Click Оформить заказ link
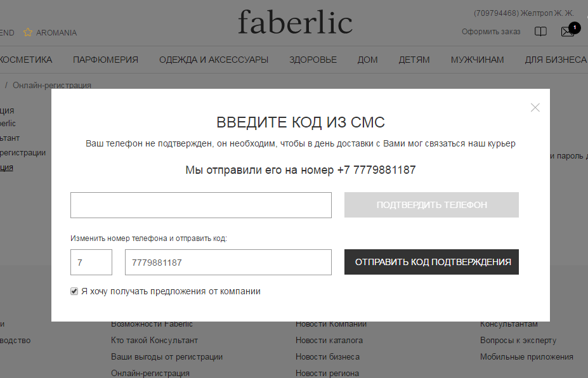This screenshot has height=378, width=588. [x=491, y=32]
